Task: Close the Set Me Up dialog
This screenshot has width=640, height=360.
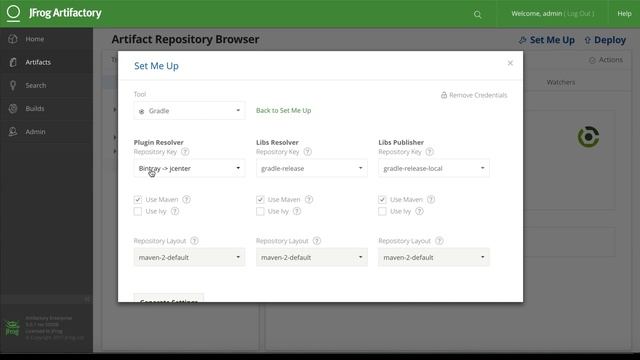Action: pyautogui.click(x=510, y=63)
